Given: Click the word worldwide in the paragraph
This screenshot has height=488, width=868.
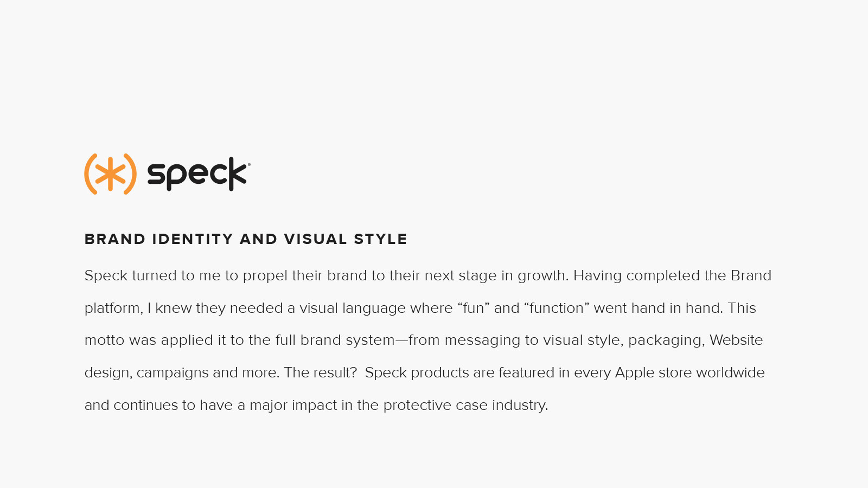Looking at the screenshot, I should [x=730, y=373].
